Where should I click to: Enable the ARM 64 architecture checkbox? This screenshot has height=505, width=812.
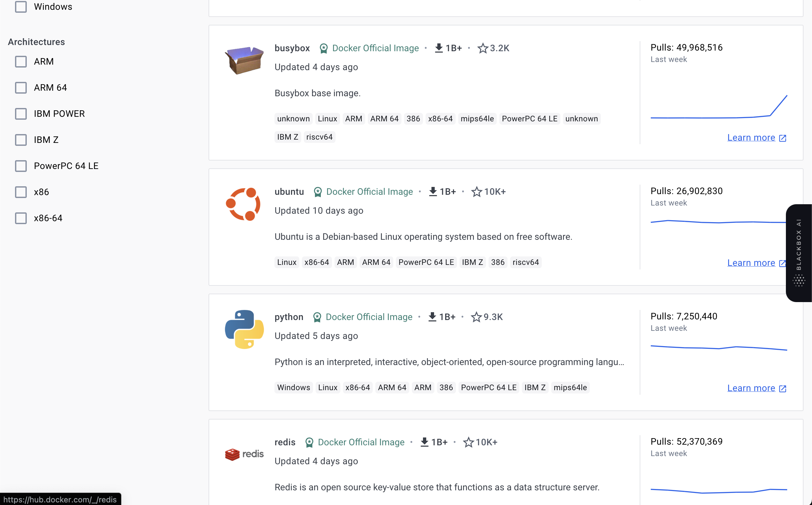click(x=21, y=87)
